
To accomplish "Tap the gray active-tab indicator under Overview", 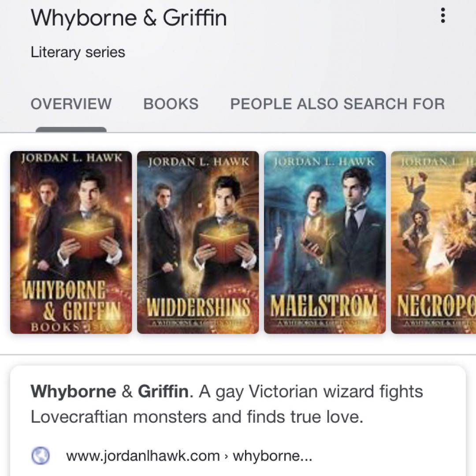I will pos(71,130).
